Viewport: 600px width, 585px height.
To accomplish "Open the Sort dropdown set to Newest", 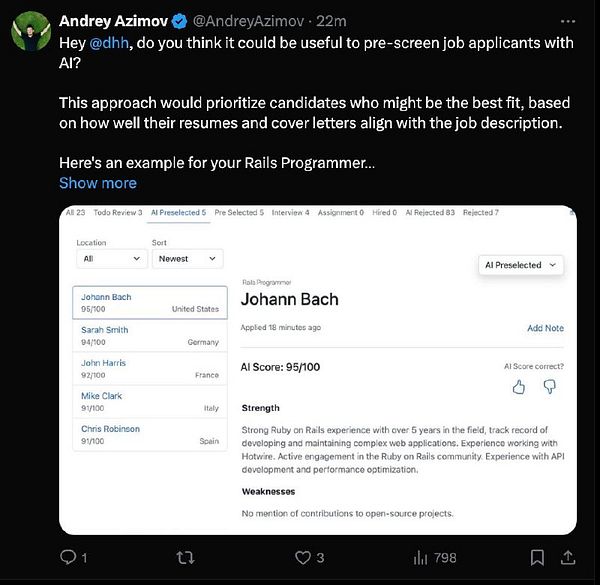I will point(186,258).
